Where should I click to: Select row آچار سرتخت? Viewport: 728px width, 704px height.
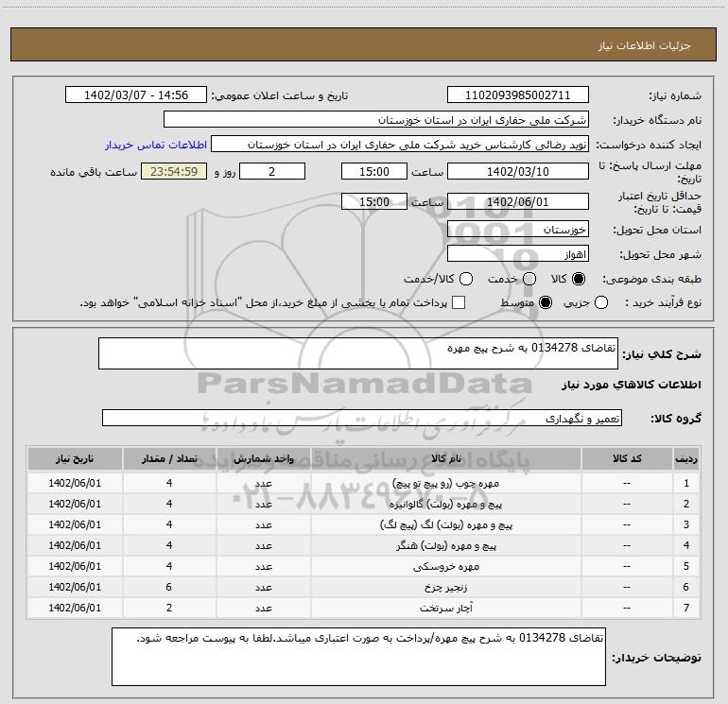click(364, 608)
